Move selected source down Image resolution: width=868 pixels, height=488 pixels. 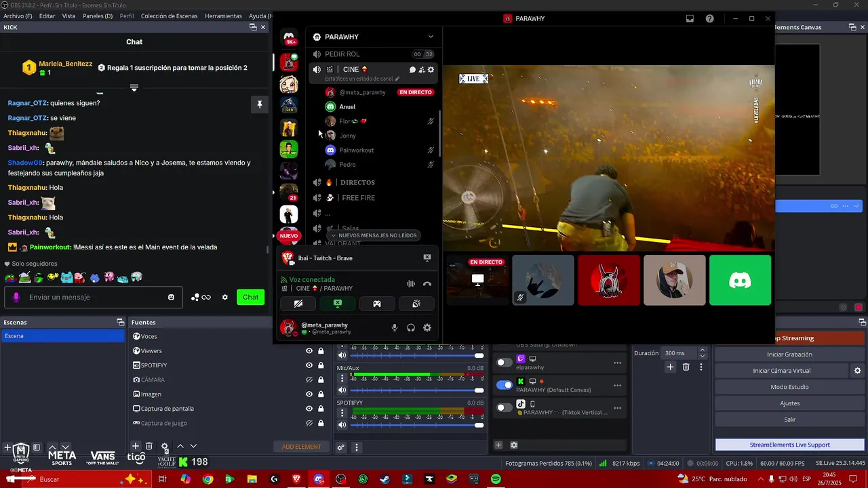click(x=193, y=446)
